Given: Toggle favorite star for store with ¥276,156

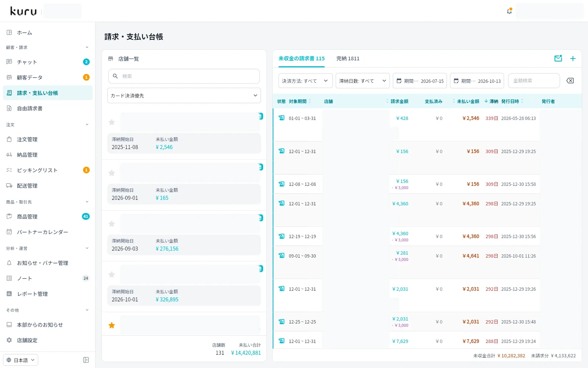Looking at the screenshot, I should [112, 224].
